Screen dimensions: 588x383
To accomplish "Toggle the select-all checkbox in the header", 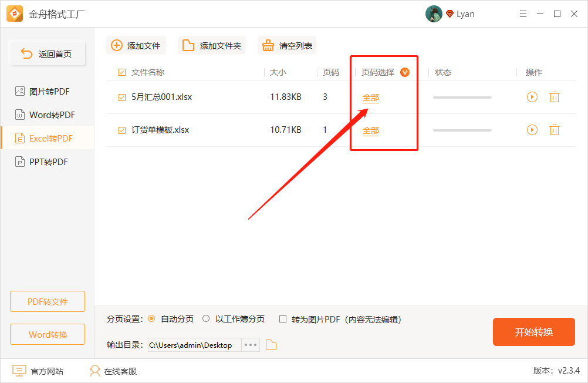I will [x=121, y=72].
